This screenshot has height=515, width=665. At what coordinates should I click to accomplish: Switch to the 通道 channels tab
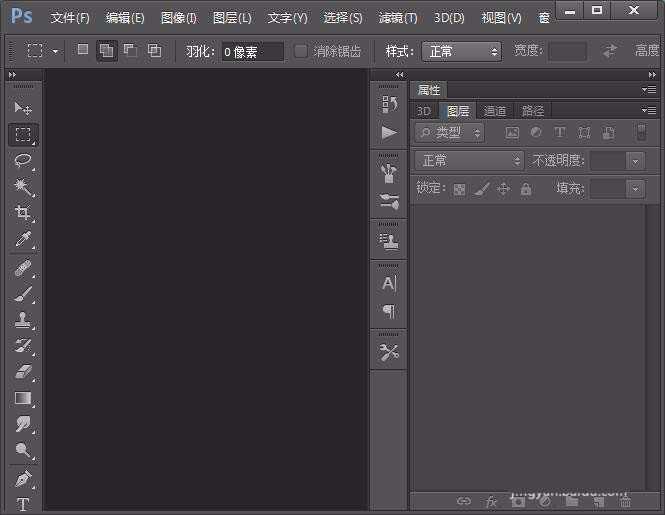(x=494, y=111)
